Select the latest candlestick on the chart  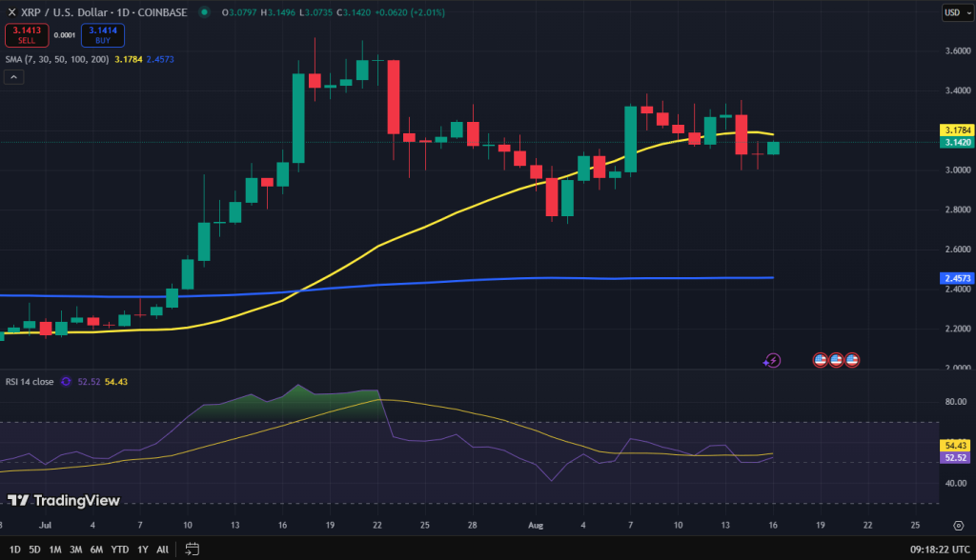(773, 150)
